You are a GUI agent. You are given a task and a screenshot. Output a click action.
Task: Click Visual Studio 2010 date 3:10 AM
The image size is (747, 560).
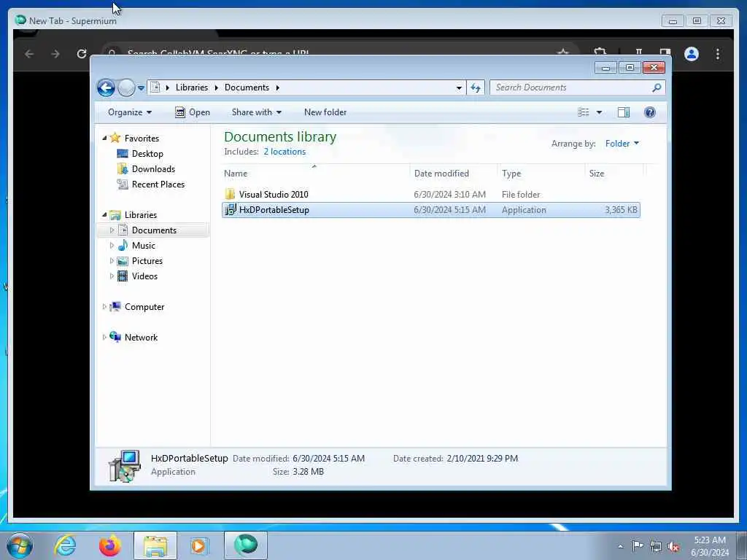(449, 194)
